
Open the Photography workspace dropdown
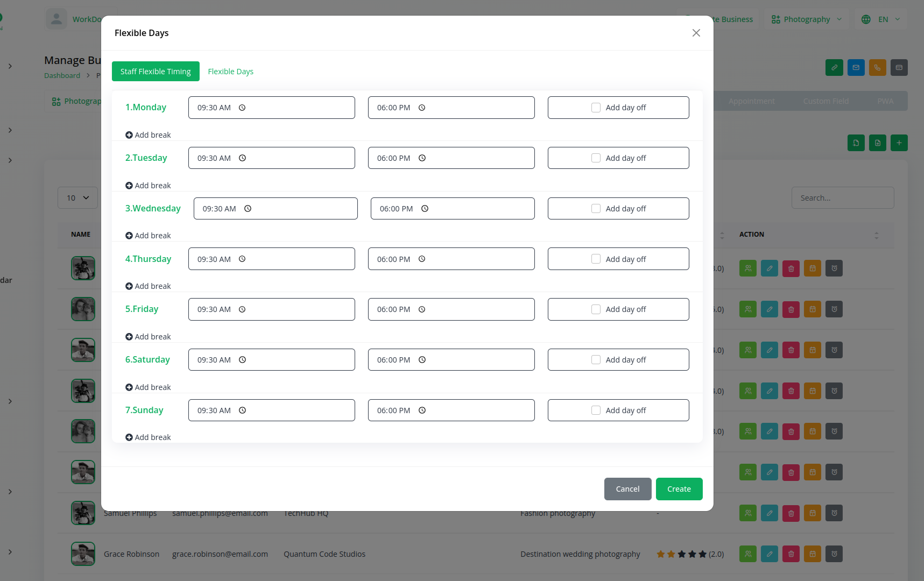(x=806, y=19)
